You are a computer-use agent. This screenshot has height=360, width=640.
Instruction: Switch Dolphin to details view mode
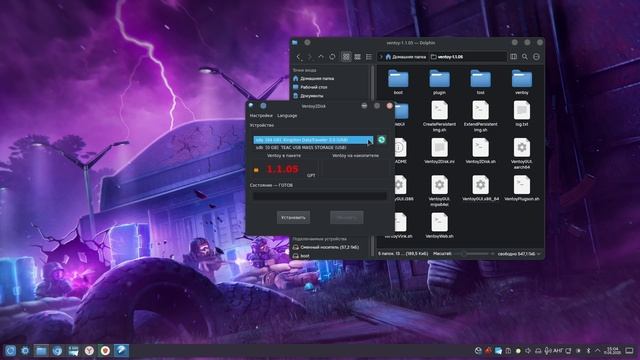pyautogui.click(x=369, y=57)
